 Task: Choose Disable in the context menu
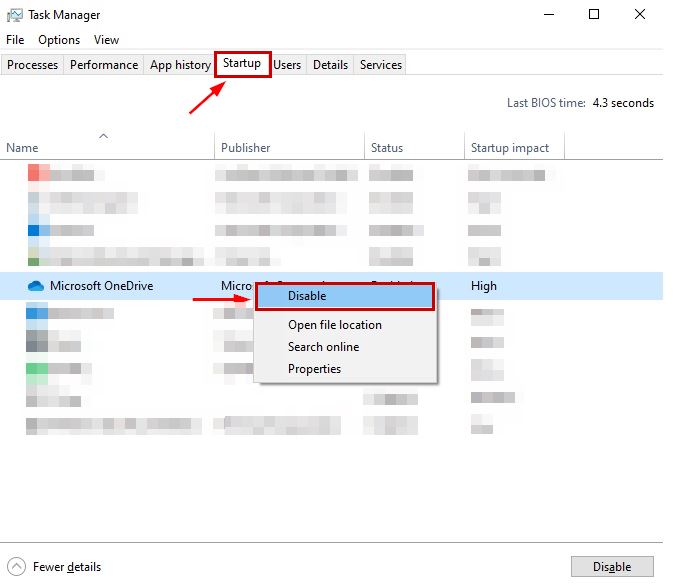pos(345,296)
